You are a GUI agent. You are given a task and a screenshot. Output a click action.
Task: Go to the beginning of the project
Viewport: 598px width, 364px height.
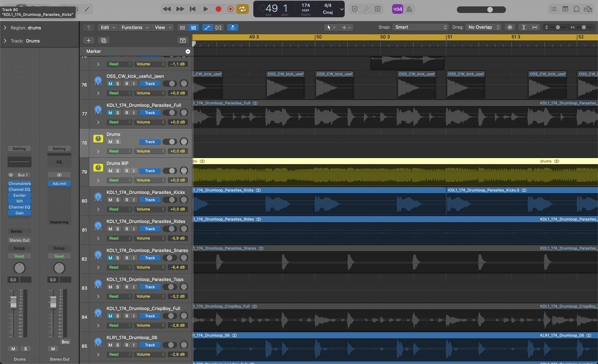point(193,9)
